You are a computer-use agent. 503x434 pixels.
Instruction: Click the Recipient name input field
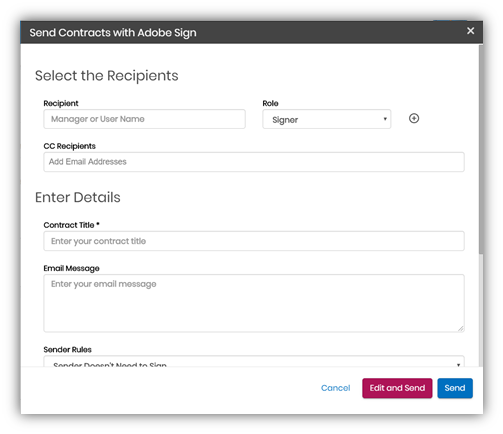tap(144, 119)
